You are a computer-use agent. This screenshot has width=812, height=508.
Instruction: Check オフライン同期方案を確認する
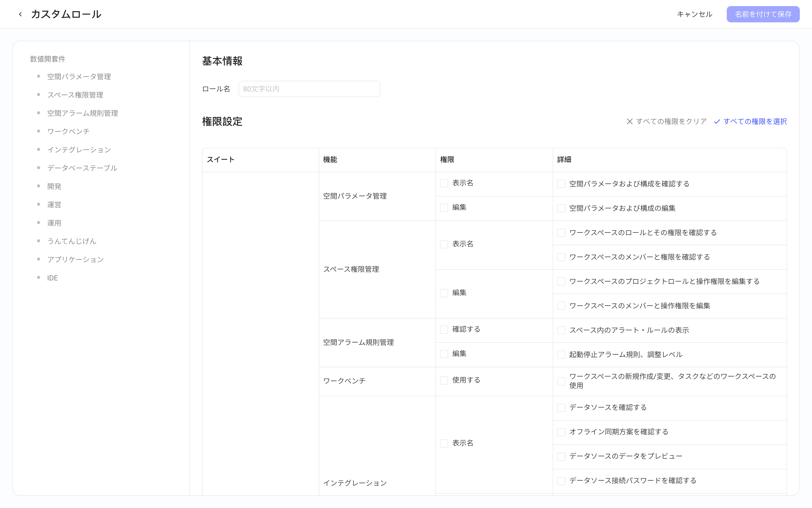561,432
